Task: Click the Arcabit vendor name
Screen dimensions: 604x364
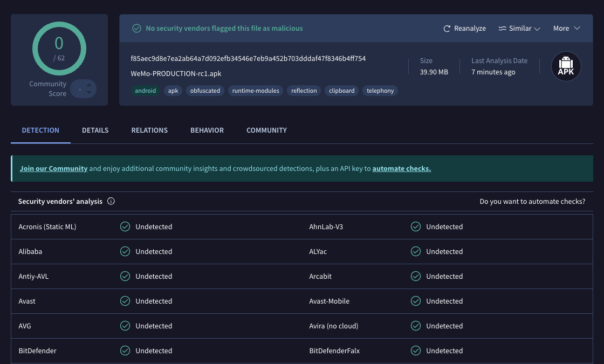Action: point(320,276)
